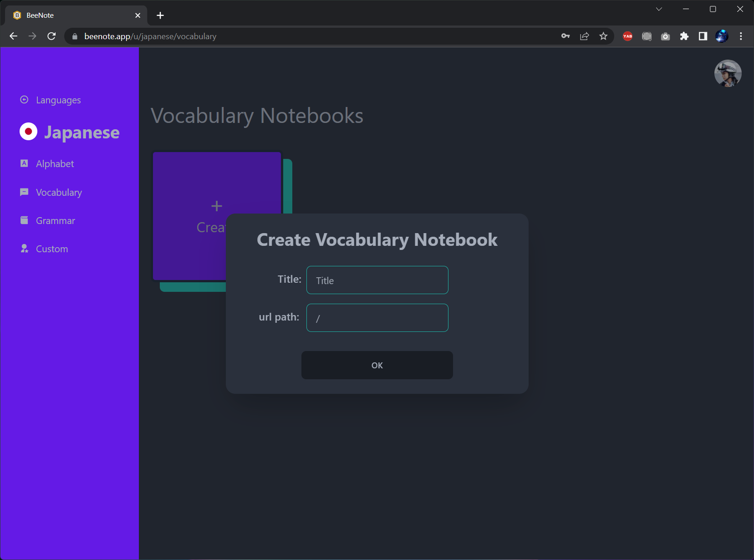Screen dimensions: 754x560
Task: Go back with the browser back arrow
Action: point(13,36)
